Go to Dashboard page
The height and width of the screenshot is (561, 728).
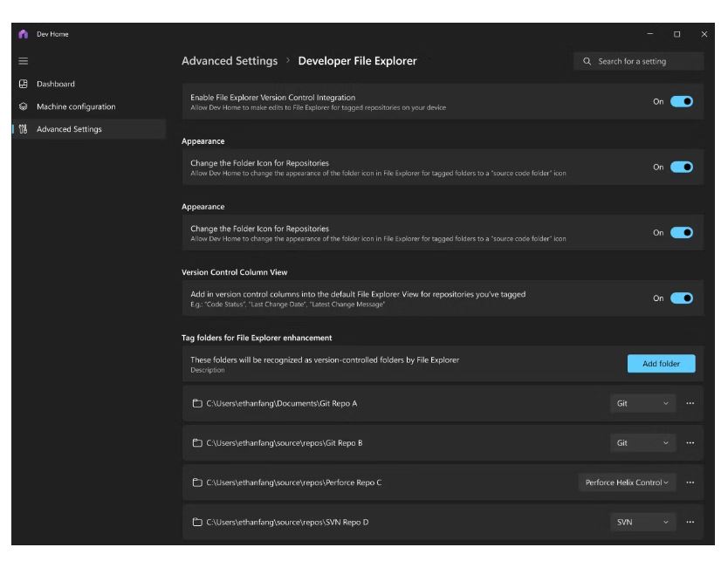[89, 84]
